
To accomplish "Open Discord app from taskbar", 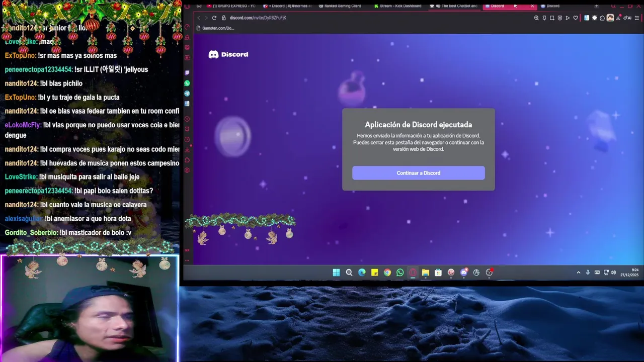I will tap(464, 273).
